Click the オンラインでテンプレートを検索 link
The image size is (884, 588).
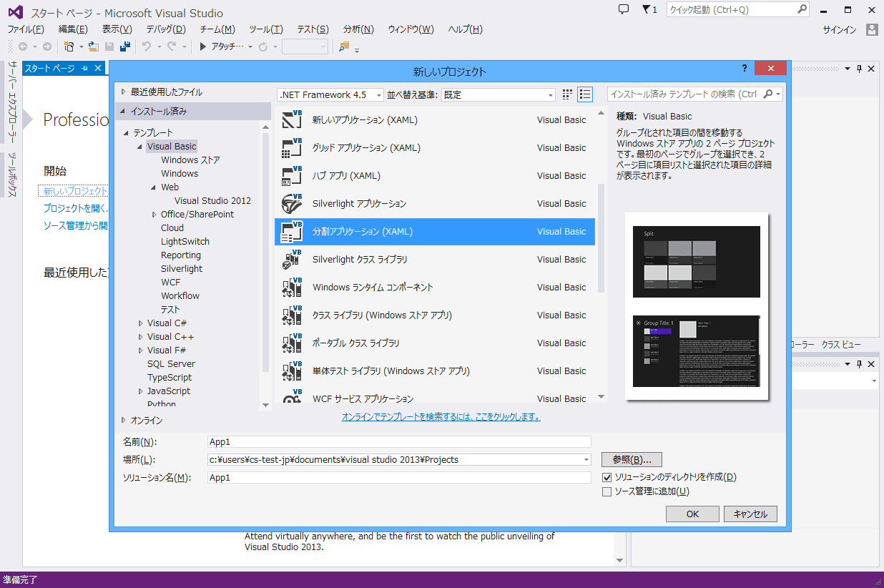[441, 416]
